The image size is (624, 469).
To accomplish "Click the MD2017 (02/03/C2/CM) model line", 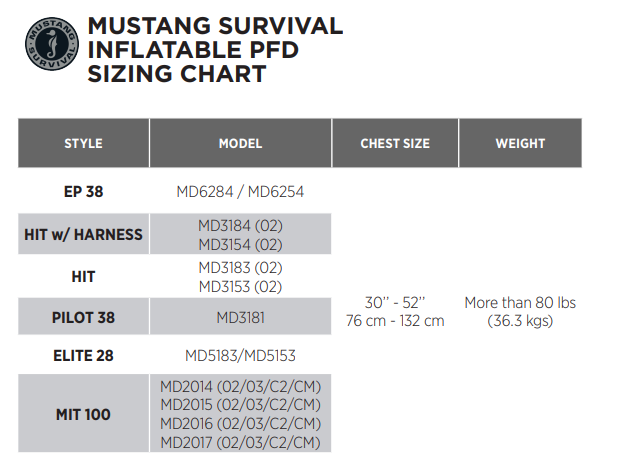I will click(x=240, y=442).
